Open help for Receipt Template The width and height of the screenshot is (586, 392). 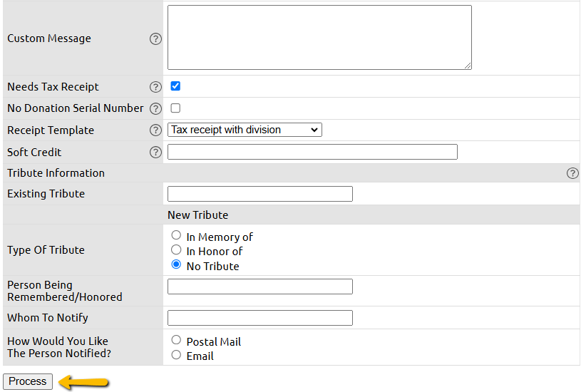point(155,130)
